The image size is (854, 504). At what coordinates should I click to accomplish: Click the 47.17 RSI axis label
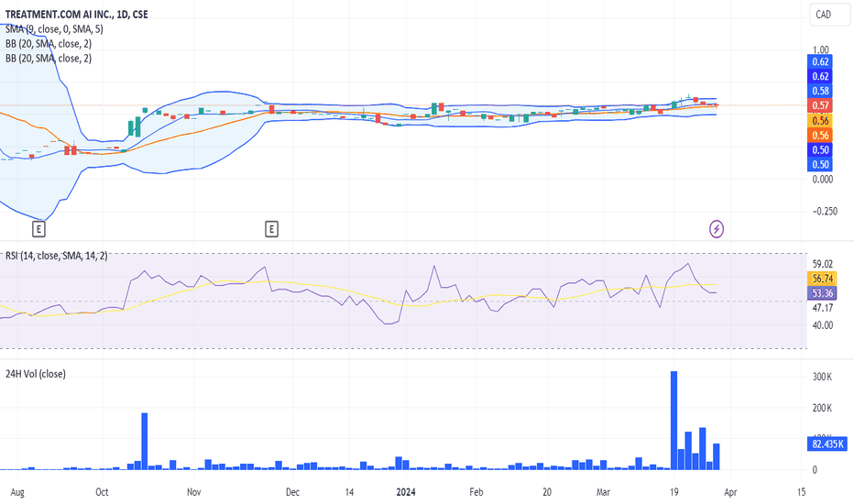coord(823,308)
